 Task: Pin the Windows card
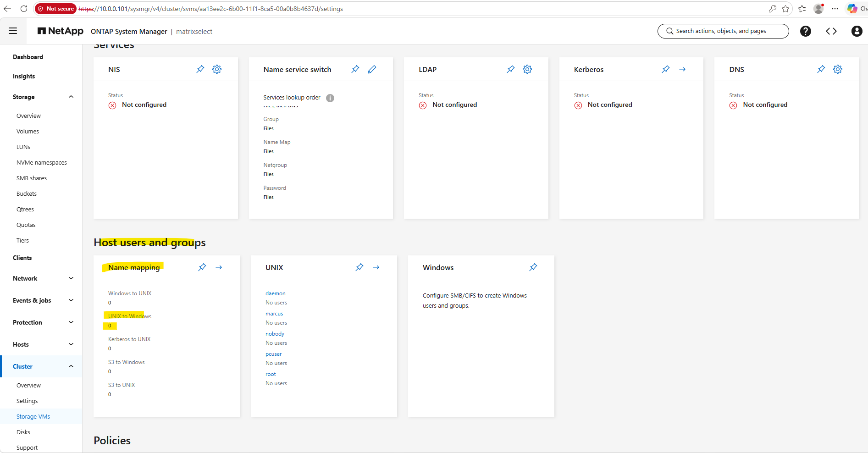(x=533, y=267)
